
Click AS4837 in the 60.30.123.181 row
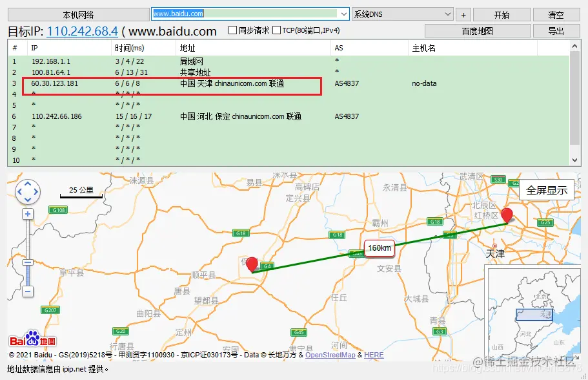click(347, 83)
